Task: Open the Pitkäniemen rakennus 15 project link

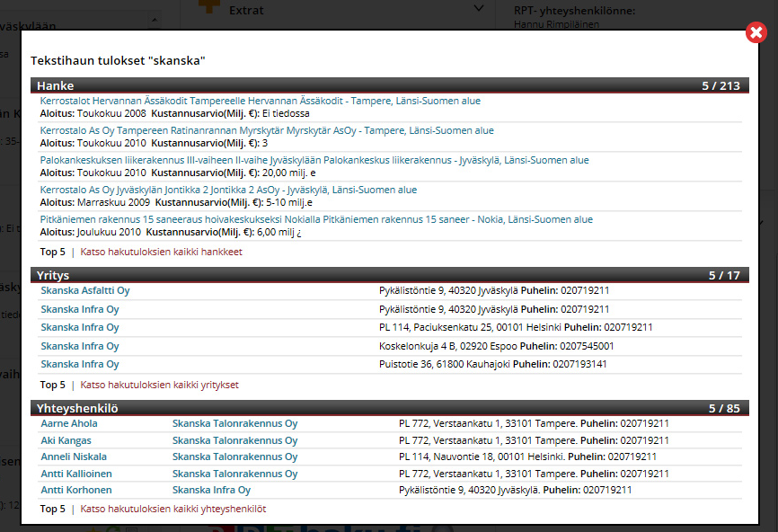Action: [316, 219]
